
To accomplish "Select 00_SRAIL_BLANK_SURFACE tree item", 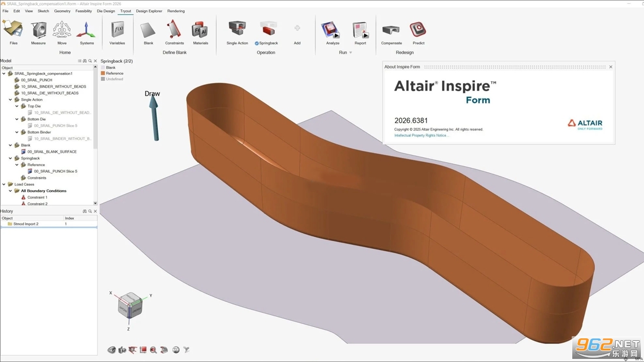I will 52,152.
